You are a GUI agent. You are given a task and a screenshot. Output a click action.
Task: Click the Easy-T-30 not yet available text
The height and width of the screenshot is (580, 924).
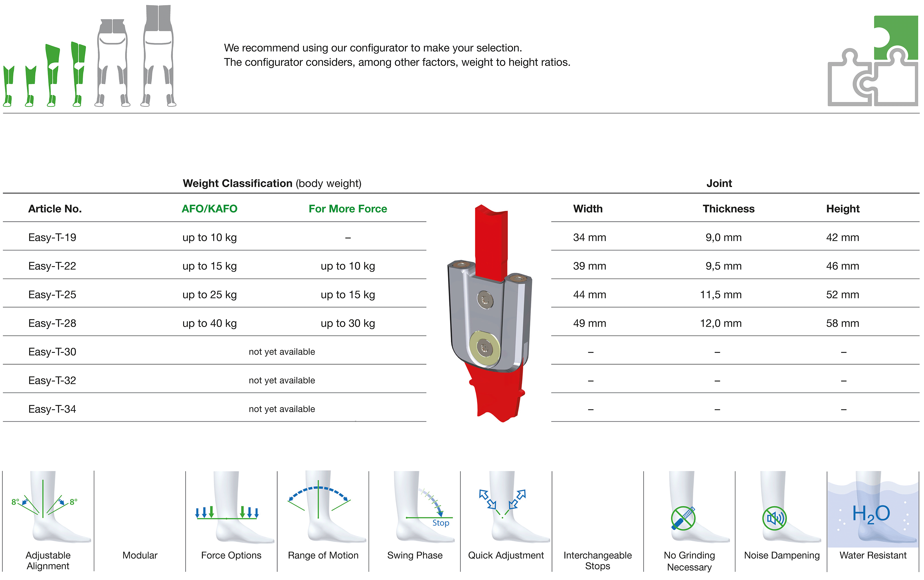pyautogui.click(x=282, y=352)
